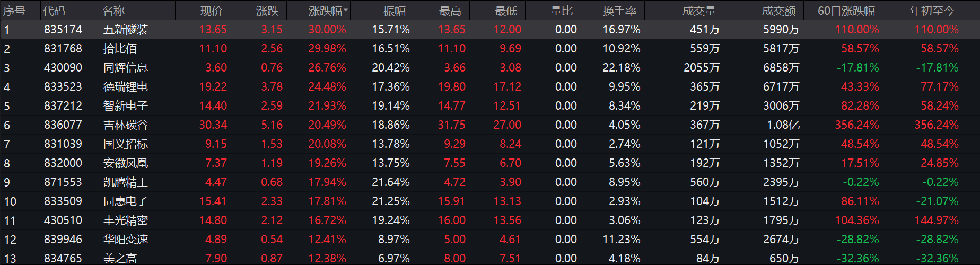
Task: Open 丰光精密 stock entry
Action: 125,220
